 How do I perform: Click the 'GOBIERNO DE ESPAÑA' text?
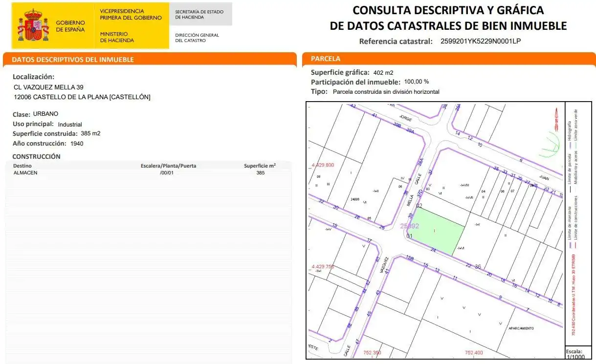(70, 26)
